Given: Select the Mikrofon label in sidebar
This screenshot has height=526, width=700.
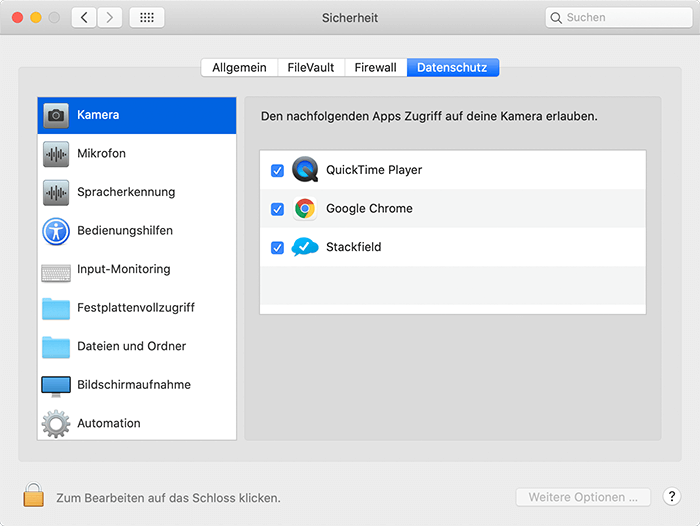Looking at the screenshot, I should (101, 153).
